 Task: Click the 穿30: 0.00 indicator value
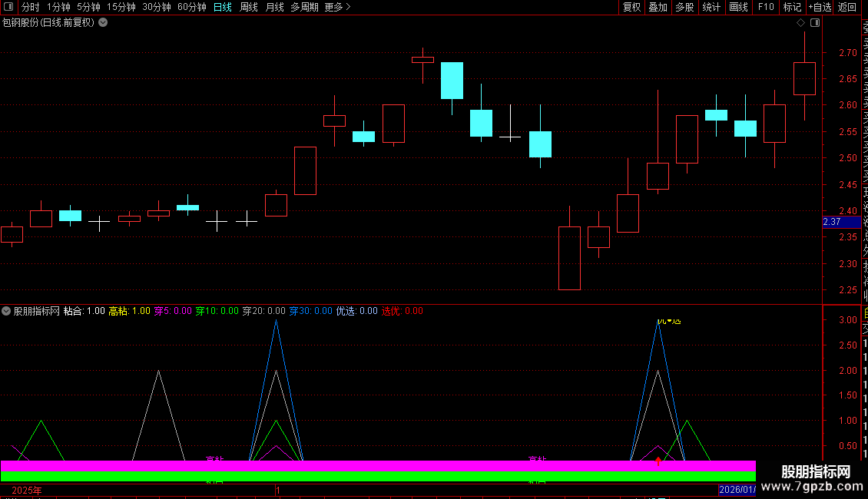[x=311, y=311]
